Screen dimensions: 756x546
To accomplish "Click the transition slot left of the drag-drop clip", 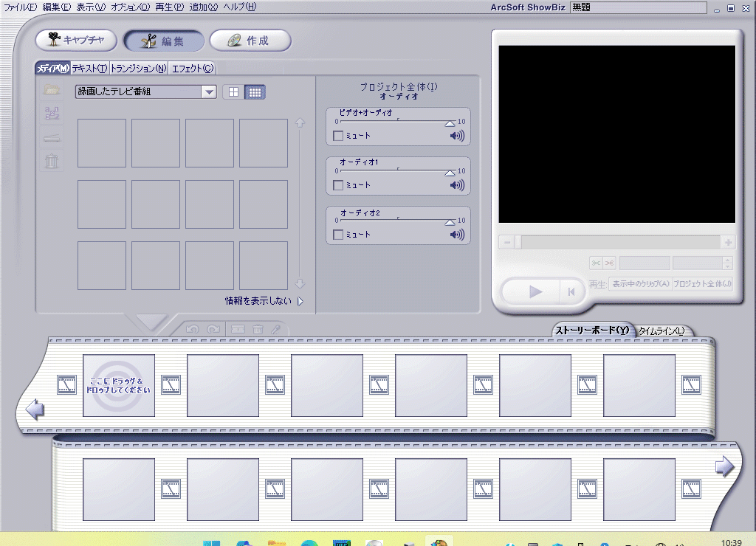I will (x=66, y=385).
